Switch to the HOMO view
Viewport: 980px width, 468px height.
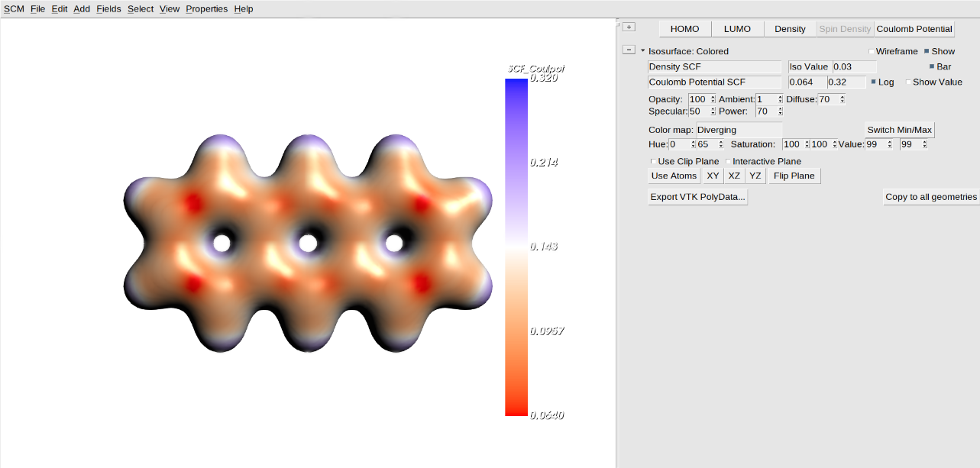coord(684,28)
